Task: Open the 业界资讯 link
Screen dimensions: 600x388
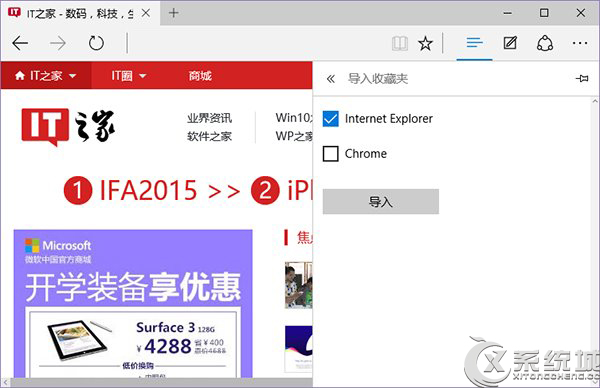Action: click(209, 118)
